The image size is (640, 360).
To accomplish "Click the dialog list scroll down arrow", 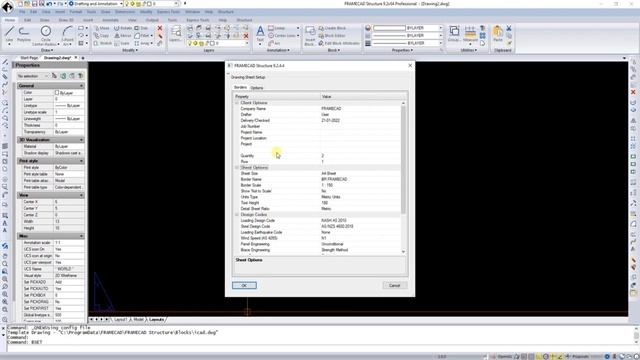I will [x=403, y=252].
